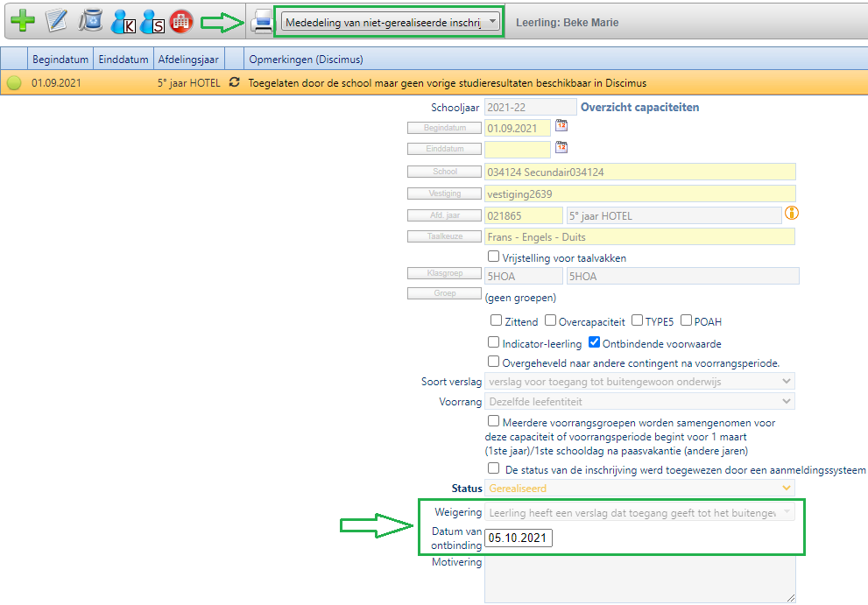868x605 pixels.
Task: Click into the Motivering text area
Action: 640,580
